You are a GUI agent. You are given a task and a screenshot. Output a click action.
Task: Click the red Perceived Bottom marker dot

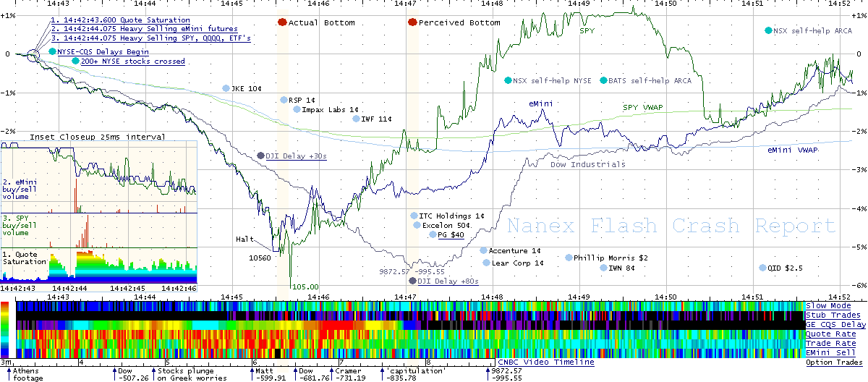(412, 22)
